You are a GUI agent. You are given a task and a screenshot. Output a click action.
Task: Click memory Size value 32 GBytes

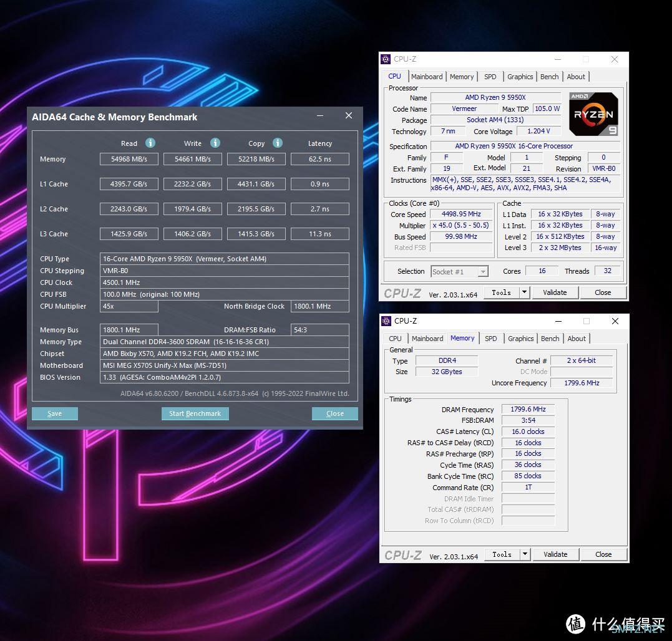[447, 372]
